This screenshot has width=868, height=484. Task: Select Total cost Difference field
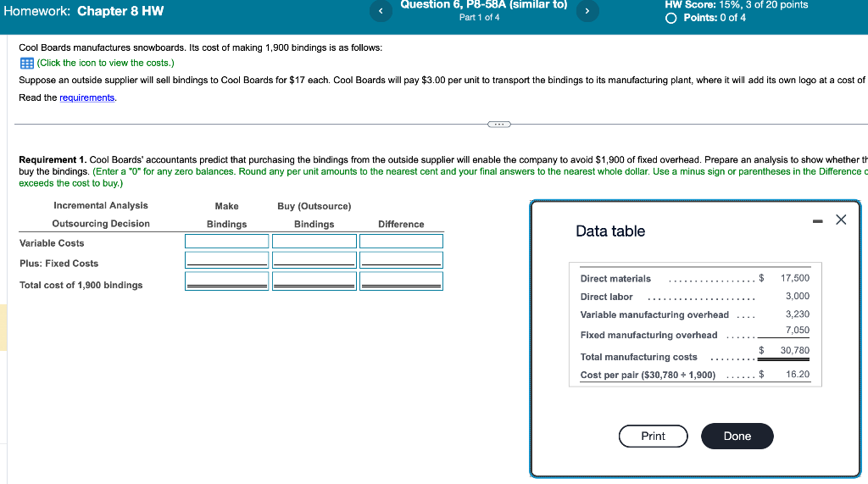tap(401, 281)
